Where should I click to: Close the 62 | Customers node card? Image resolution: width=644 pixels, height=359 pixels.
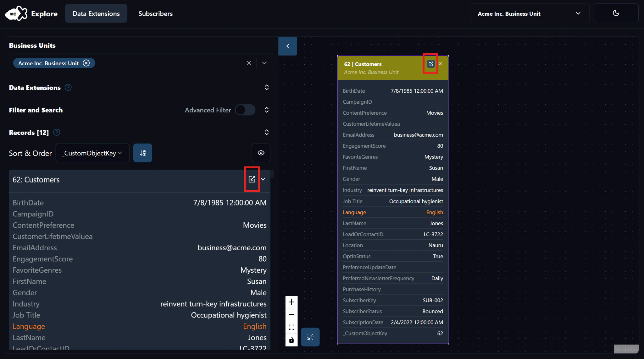pos(441,64)
